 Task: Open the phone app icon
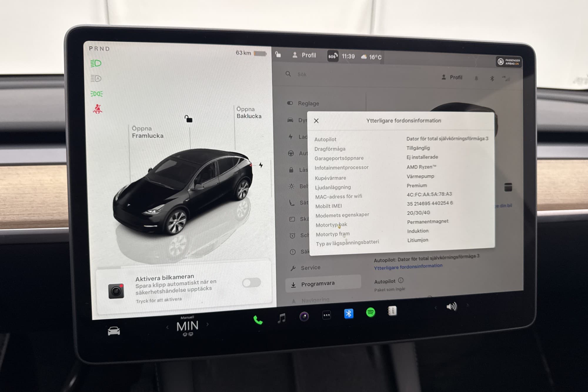(258, 320)
